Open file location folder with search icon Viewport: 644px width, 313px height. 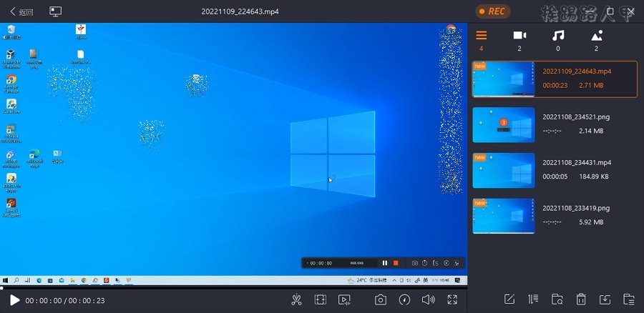tap(557, 299)
